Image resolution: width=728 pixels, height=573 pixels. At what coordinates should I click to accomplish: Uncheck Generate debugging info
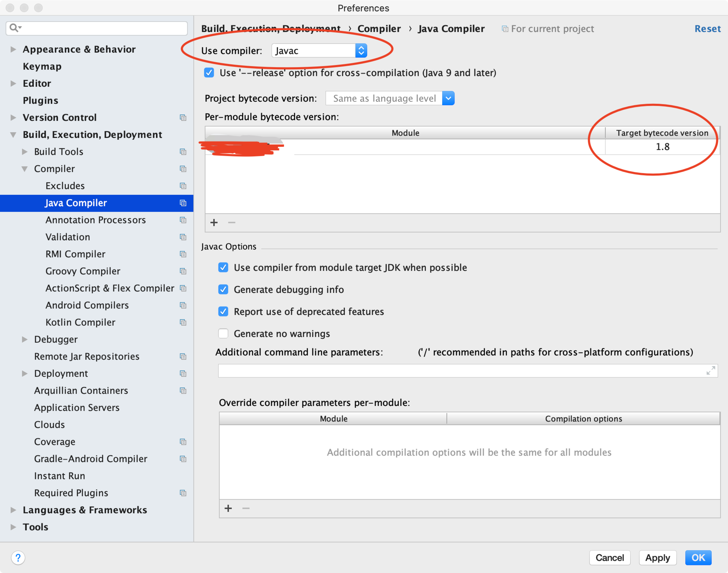pyautogui.click(x=223, y=289)
